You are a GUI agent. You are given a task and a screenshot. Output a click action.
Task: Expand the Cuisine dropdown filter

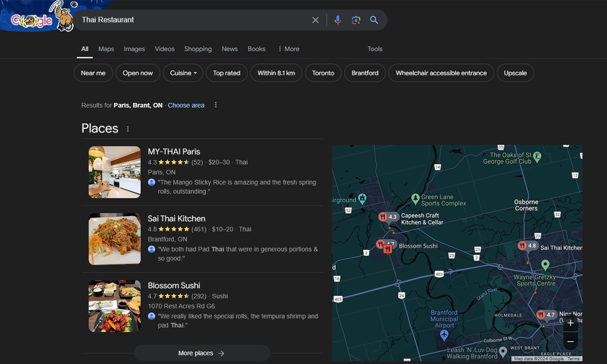click(183, 73)
